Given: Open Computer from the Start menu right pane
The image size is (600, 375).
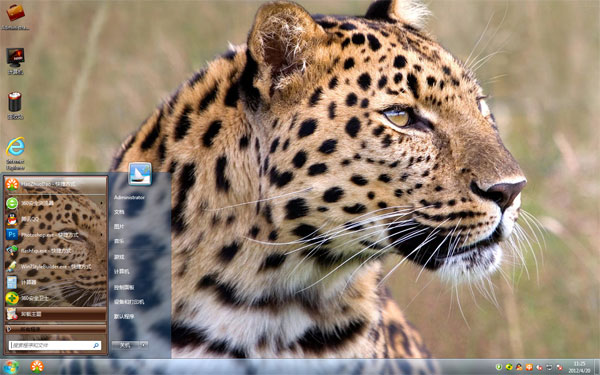Looking at the screenshot, I should click(x=122, y=271).
